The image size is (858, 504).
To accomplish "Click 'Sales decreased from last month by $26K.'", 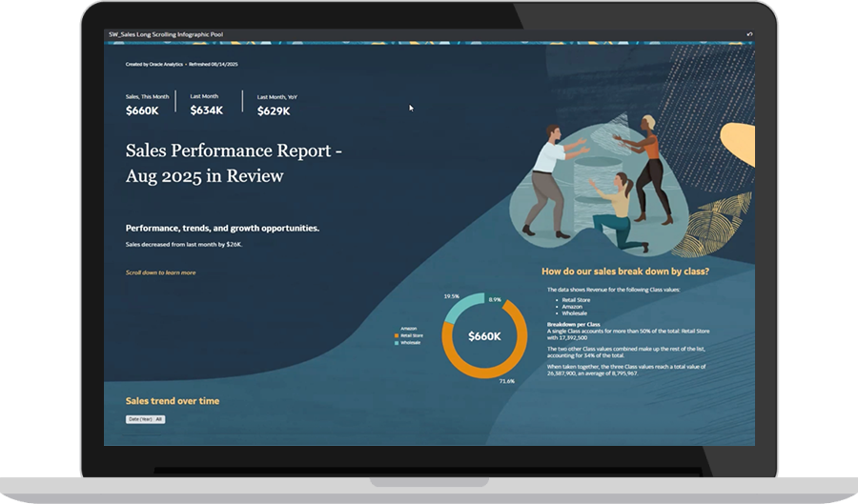I will [183, 244].
